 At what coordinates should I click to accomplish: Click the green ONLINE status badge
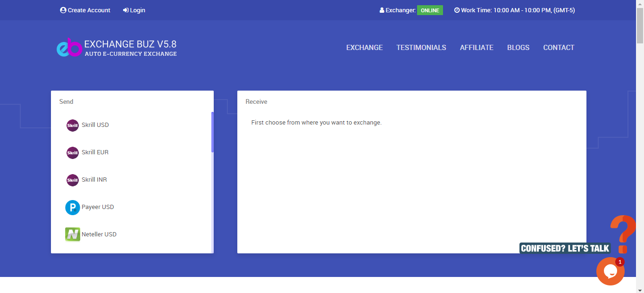(x=430, y=10)
